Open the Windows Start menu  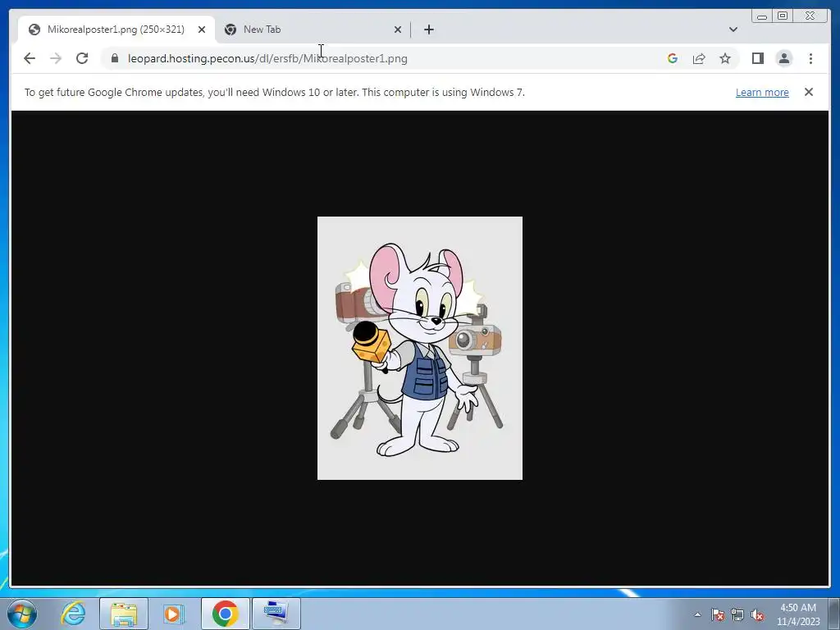pyautogui.click(x=21, y=614)
